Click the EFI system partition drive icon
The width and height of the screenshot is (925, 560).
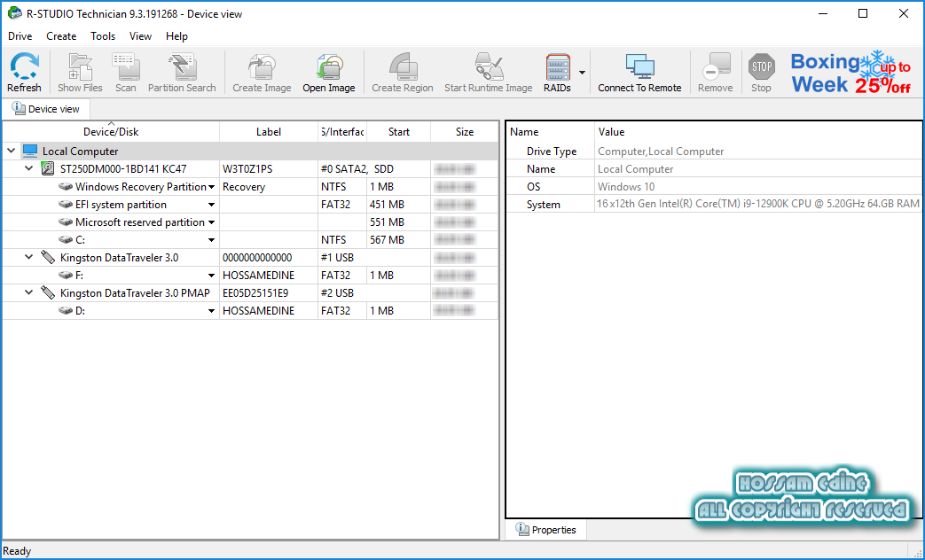point(66,205)
